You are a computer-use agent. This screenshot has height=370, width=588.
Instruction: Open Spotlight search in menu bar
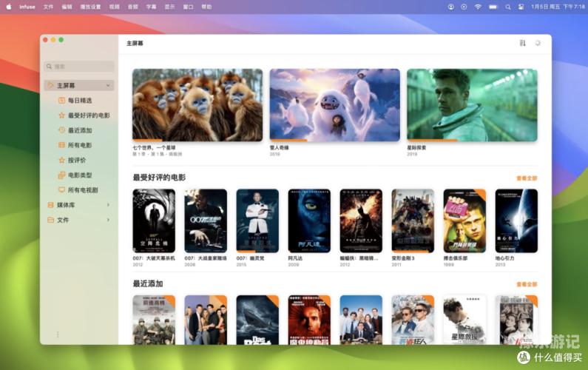508,7
